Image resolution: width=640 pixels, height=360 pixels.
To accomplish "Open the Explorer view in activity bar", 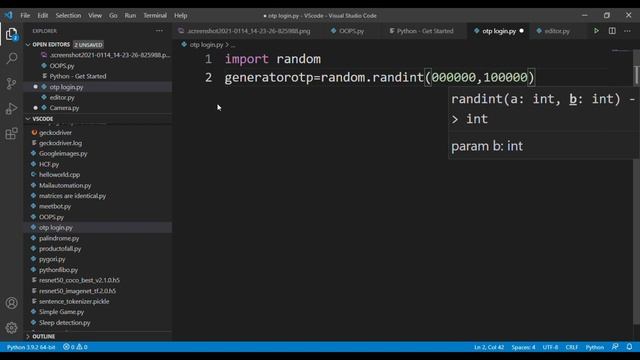I will click(x=11, y=34).
